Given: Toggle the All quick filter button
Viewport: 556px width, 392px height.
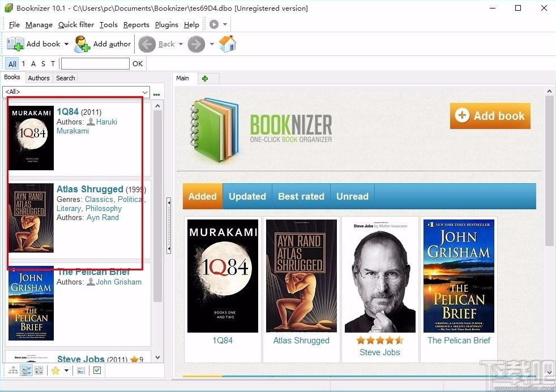Looking at the screenshot, I should tap(11, 64).
